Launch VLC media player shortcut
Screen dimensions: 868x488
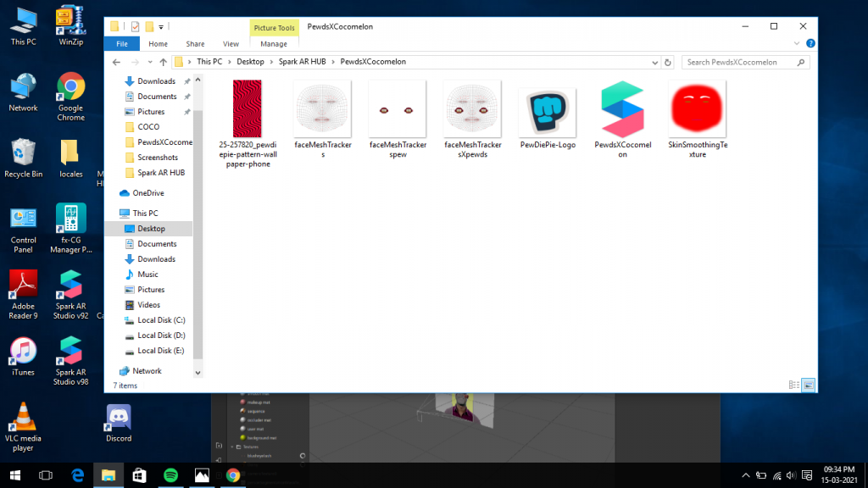(23, 427)
